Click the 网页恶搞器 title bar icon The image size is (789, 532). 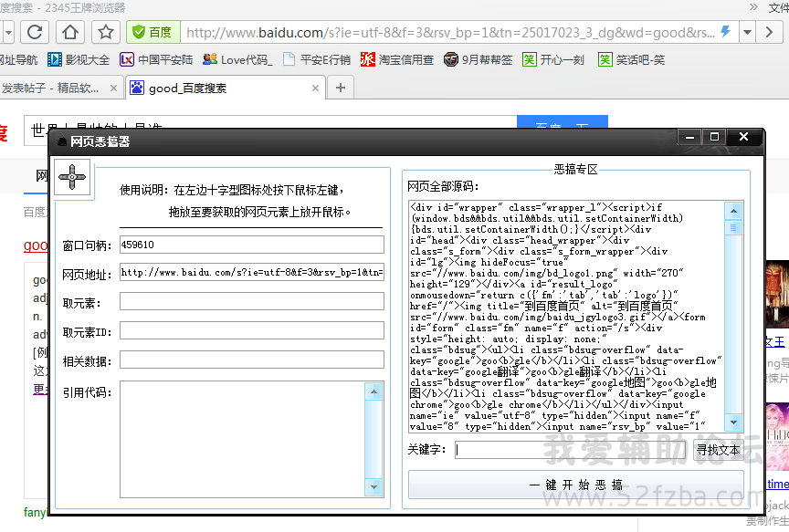click(x=62, y=142)
